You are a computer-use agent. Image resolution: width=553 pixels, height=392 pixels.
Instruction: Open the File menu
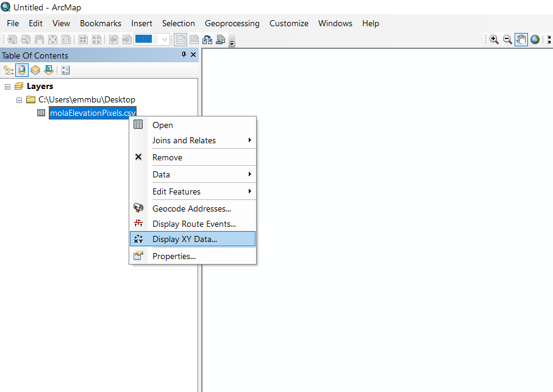(x=13, y=23)
